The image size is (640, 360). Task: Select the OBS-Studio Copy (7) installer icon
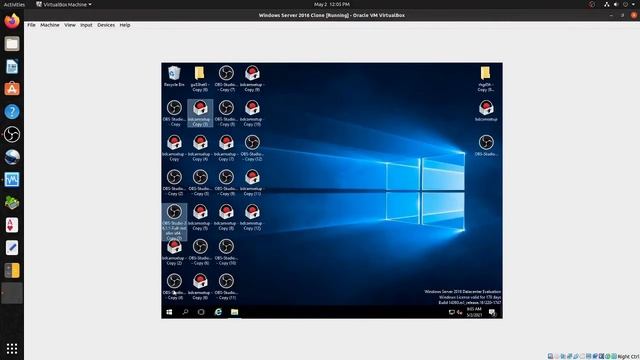[226, 78]
